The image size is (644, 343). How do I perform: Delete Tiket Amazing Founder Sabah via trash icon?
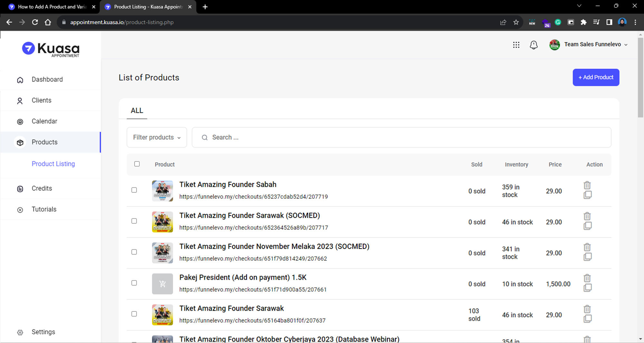pyautogui.click(x=587, y=185)
